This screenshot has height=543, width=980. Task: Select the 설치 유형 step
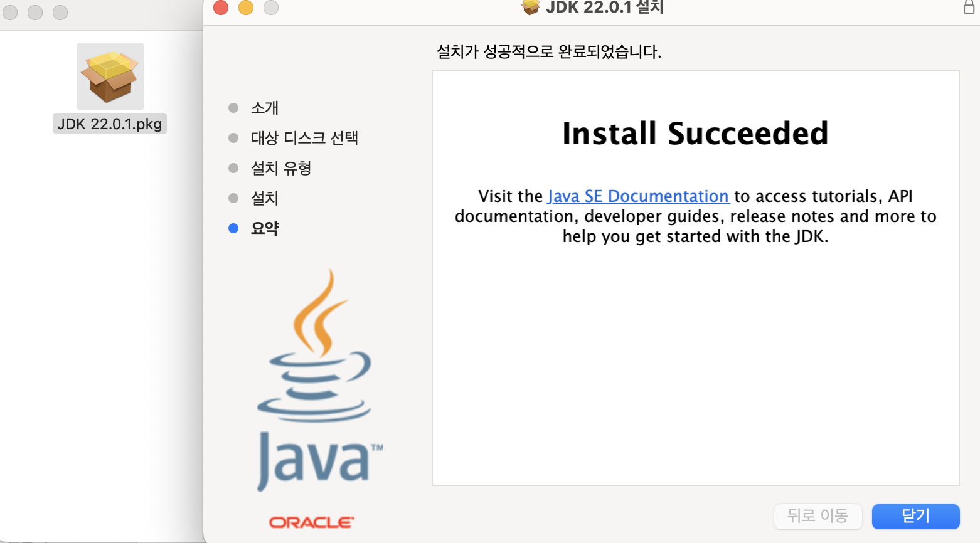pos(281,168)
